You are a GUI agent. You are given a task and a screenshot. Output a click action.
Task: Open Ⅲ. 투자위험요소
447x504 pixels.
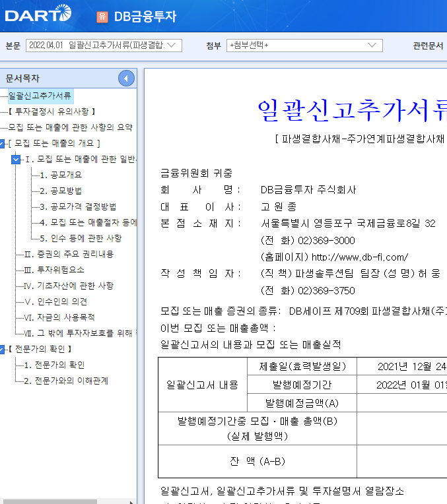(x=54, y=270)
